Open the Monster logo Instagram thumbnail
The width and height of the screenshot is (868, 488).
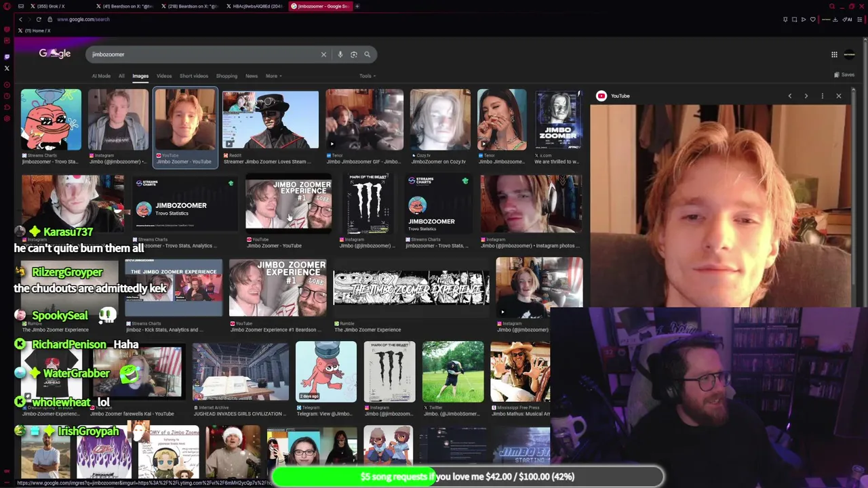click(x=368, y=203)
